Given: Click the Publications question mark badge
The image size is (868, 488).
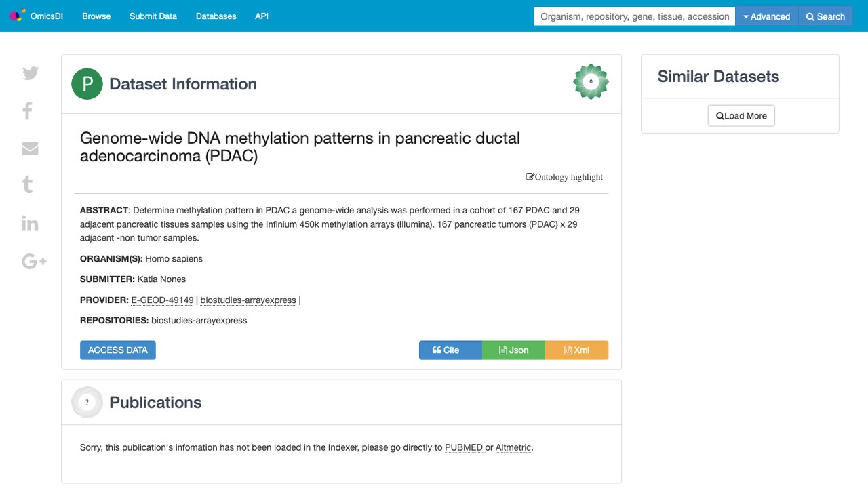Looking at the screenshot, I should point(87,402).
